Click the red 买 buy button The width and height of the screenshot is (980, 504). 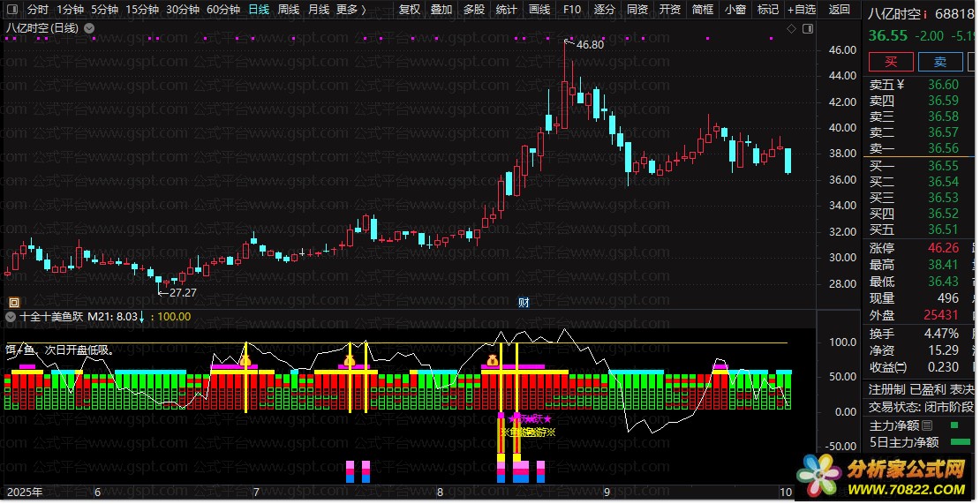point(891,62)
